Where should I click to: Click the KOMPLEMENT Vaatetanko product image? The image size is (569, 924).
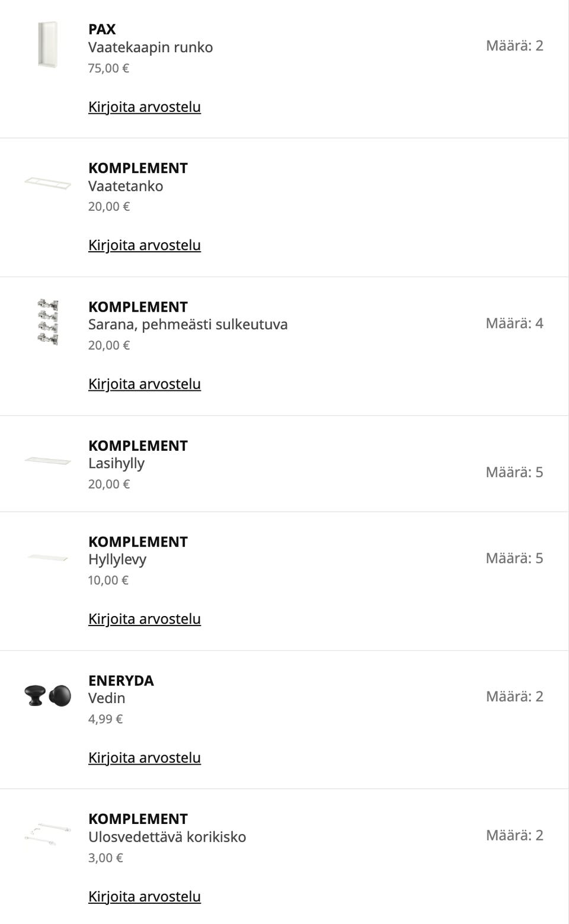coord(47,183)
